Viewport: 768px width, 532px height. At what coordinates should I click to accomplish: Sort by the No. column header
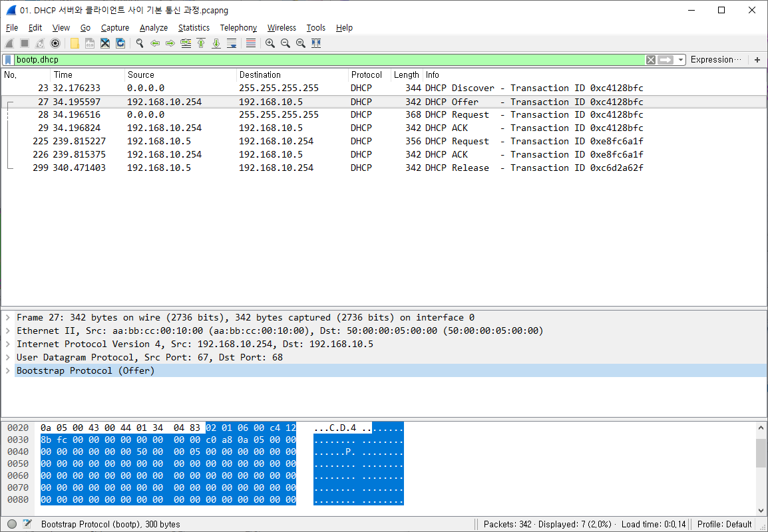[26, 75]
